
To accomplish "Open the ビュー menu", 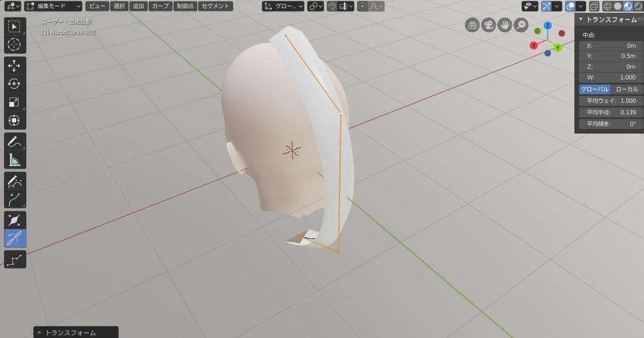I will 97,6.
